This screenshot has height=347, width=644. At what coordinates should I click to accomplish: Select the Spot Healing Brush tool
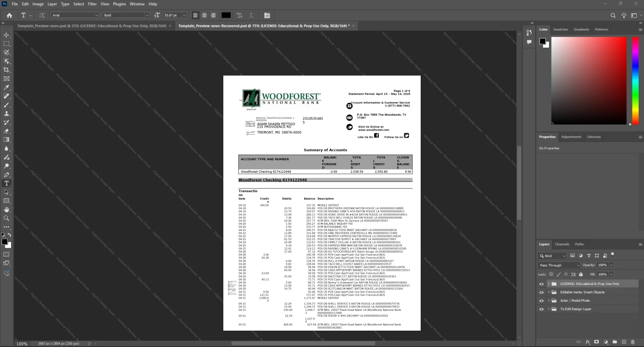7,96
